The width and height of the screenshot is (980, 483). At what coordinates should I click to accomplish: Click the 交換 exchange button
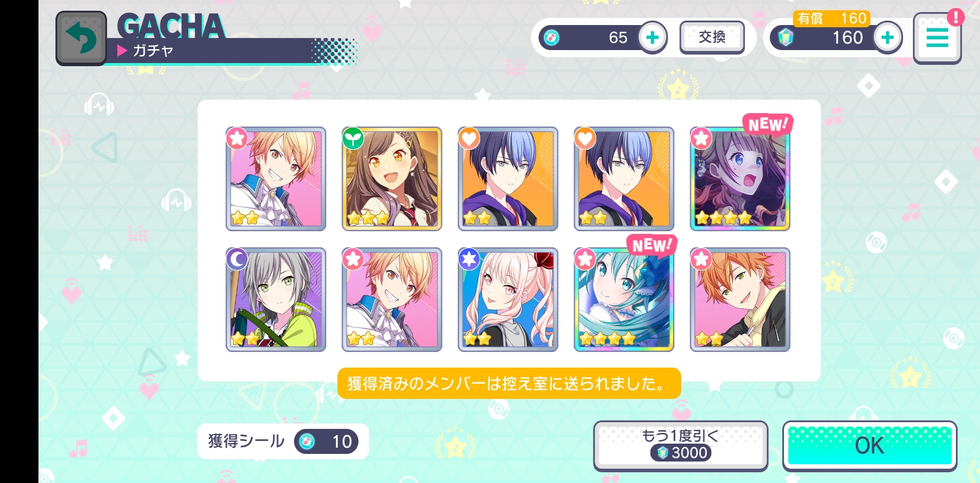click(x=712, y=37)
